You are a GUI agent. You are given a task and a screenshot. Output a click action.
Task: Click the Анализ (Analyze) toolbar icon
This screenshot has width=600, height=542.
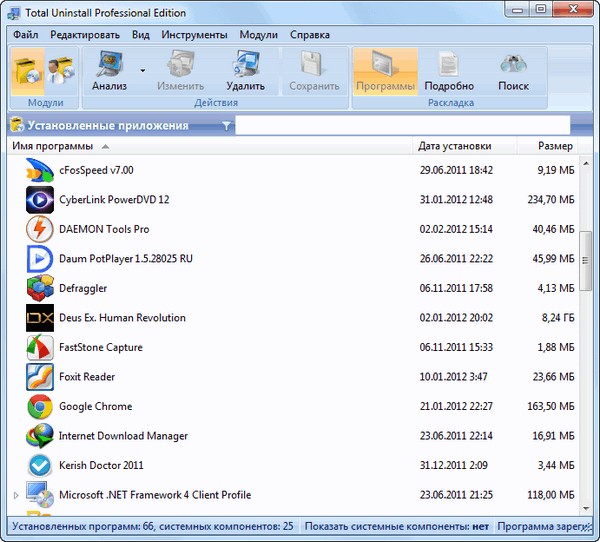pyautogui.click(x=109, y=67)
